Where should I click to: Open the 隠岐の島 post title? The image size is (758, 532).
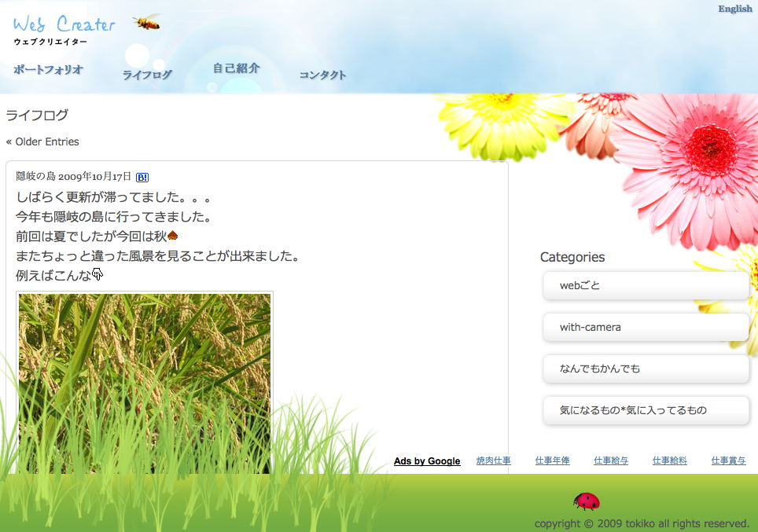coord(35,176)
